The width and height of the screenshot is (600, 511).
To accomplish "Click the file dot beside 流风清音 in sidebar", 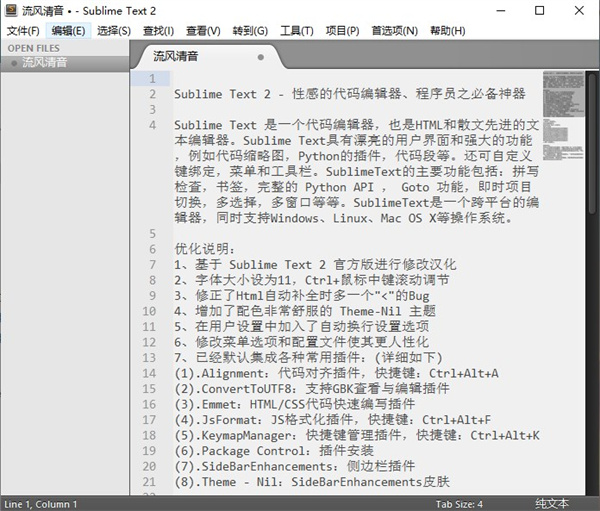I will pyautogui.click(x=14, y=63).
